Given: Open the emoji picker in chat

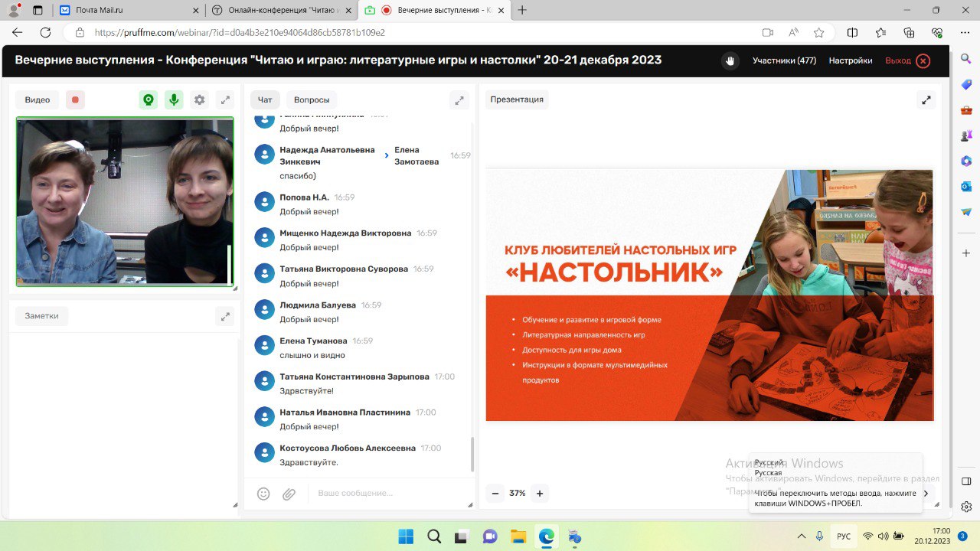Looking at the screenshot, I should click(x=263, y=494).
